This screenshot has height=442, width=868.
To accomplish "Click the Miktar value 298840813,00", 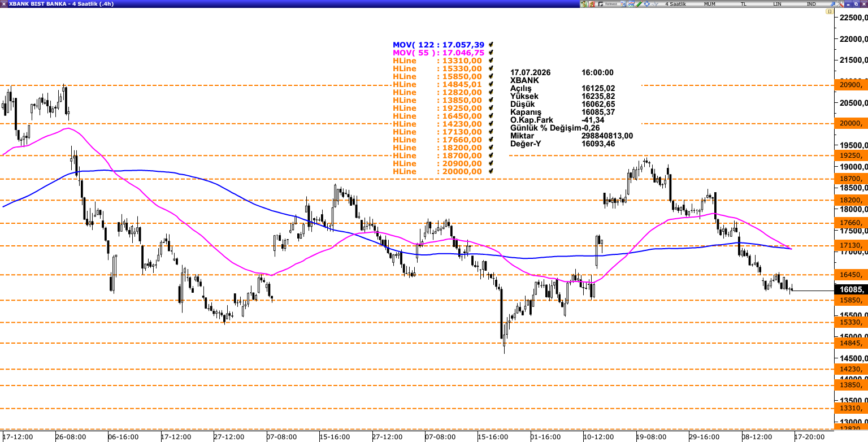I will coord(607,136).
